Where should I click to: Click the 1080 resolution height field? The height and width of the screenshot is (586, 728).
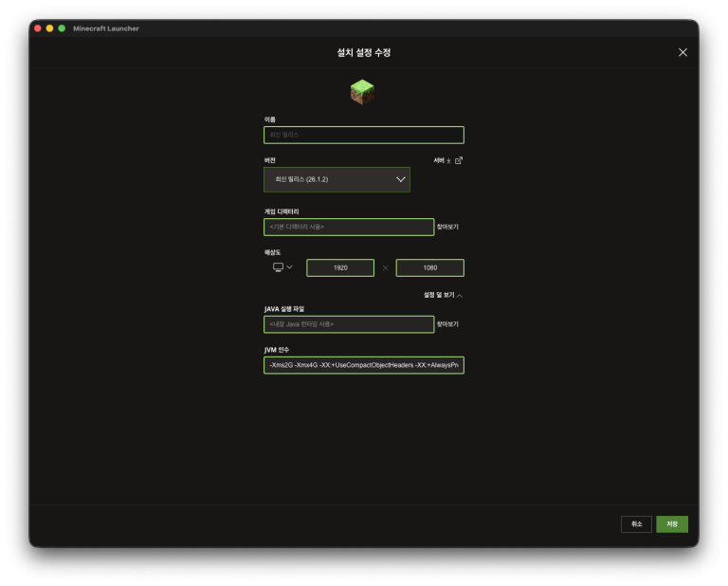coord(430,268)
